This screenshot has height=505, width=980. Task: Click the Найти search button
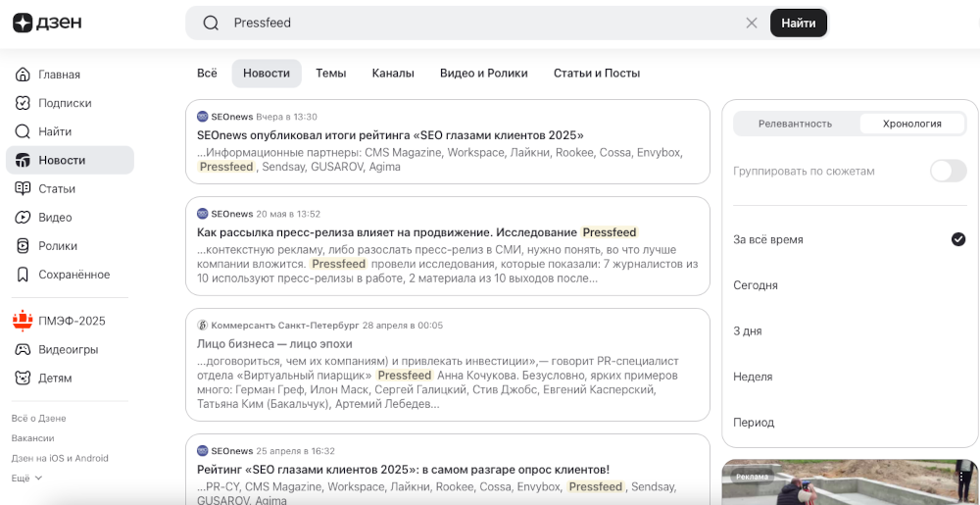pyautogui.click(x=798, y=24)
